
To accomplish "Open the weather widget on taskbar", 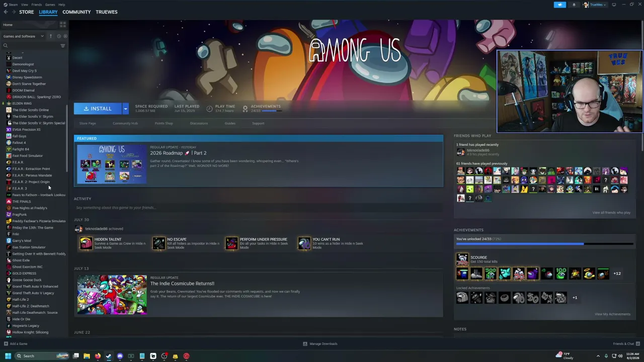I will (x=566, y=356).
